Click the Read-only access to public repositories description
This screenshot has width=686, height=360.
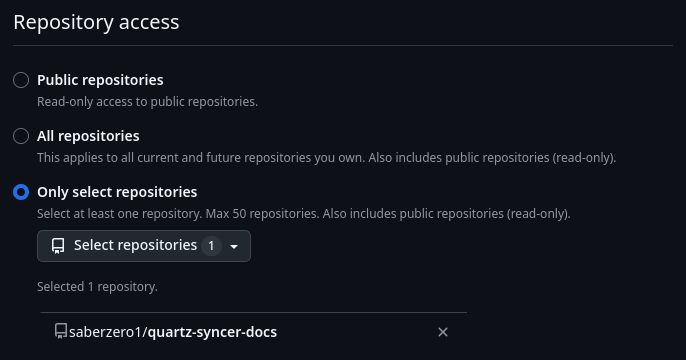(x=147, y=101)
